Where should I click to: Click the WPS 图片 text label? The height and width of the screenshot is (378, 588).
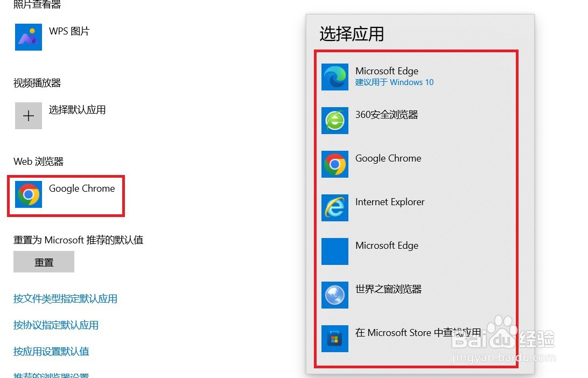69,31
